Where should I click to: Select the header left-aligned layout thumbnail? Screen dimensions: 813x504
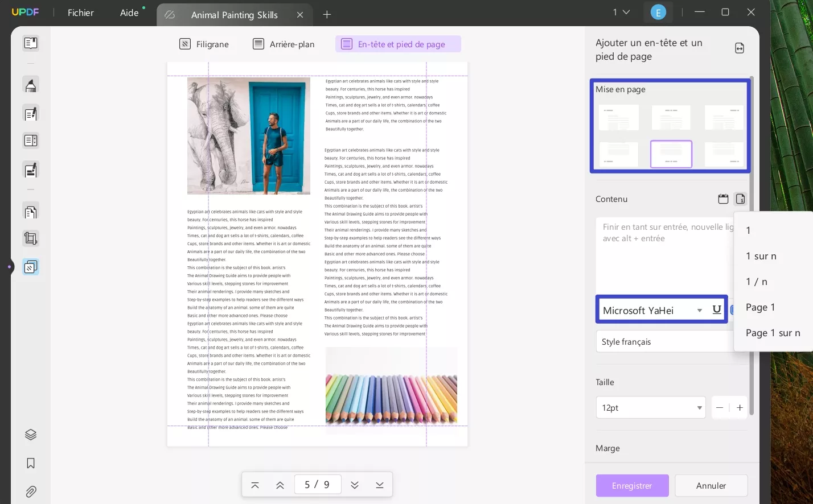(619, 118)
